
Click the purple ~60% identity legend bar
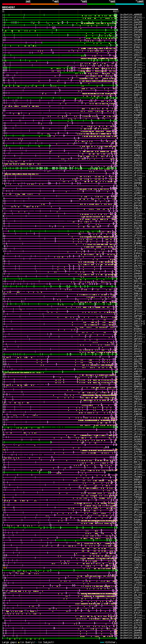(73, 4)
